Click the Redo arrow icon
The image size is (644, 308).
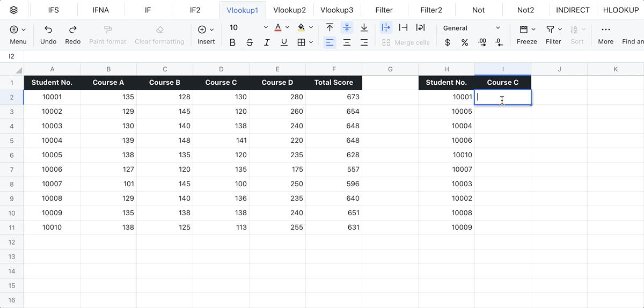coord(72,30)
